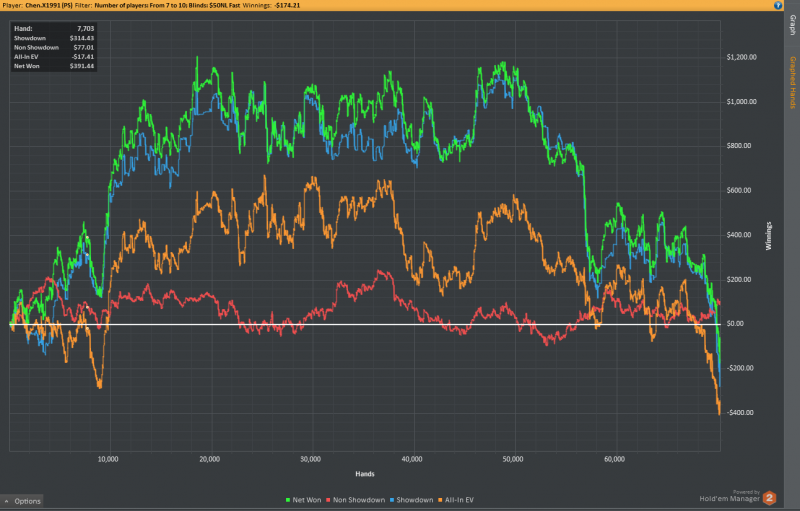
Task: Click the red Non Showdown color square
Action: [328, 499]
